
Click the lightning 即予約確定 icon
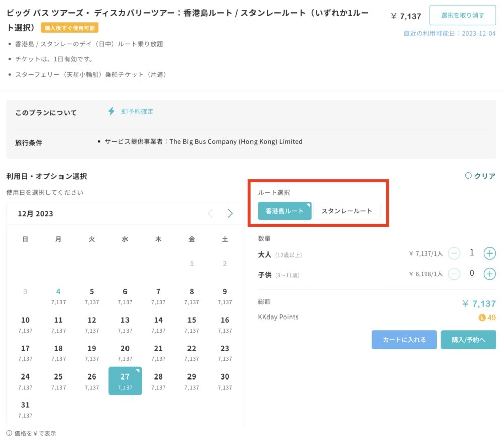pyautogui.click(x=111, y=111)
